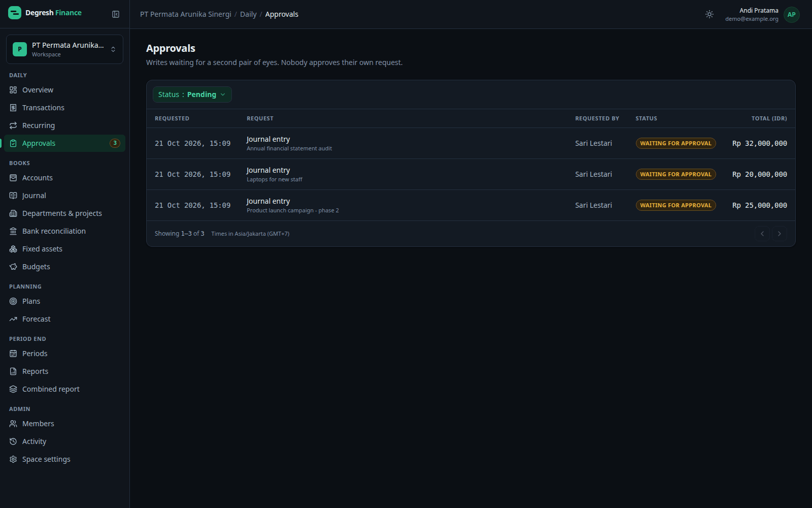Click PT Permata Arunika Sinergi breadcrumb
This screenshot has height=508, width=812.
[186, 14]
